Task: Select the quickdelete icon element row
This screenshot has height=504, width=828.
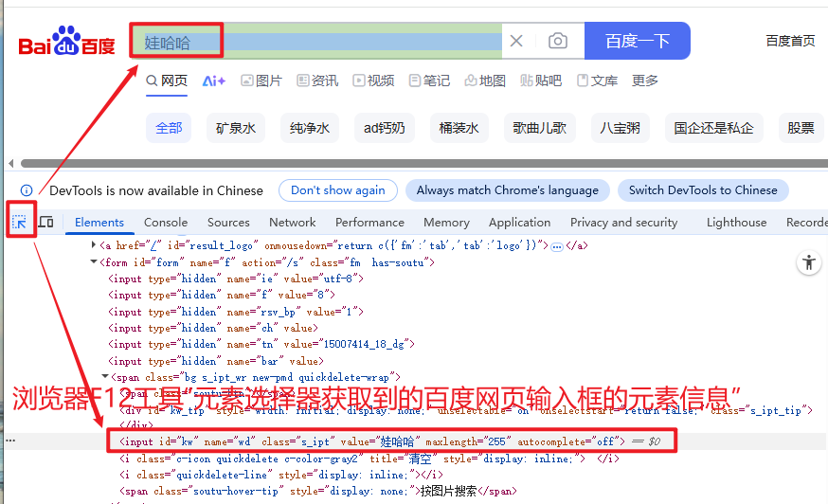Action: click(x=369, y=459)
